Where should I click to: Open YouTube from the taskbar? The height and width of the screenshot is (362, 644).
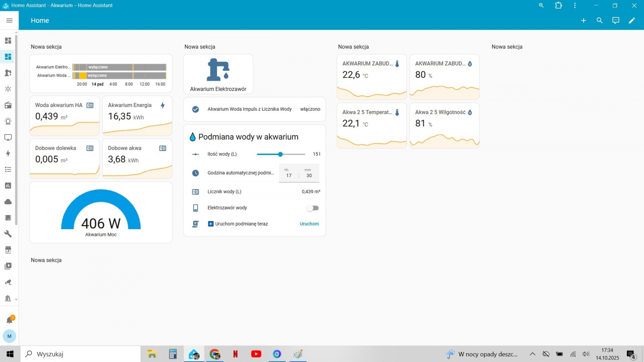click(256, 354)
